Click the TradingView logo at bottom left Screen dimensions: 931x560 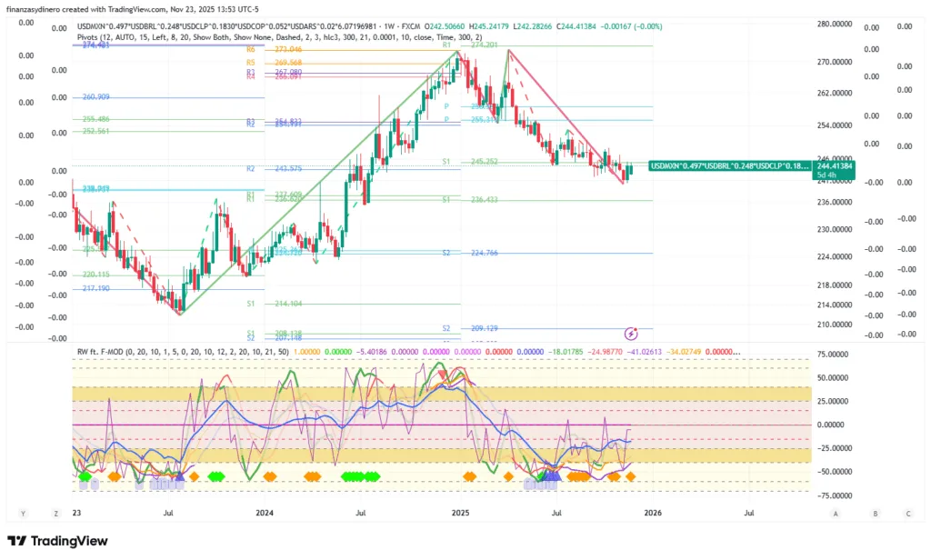(x=57, y=541)
